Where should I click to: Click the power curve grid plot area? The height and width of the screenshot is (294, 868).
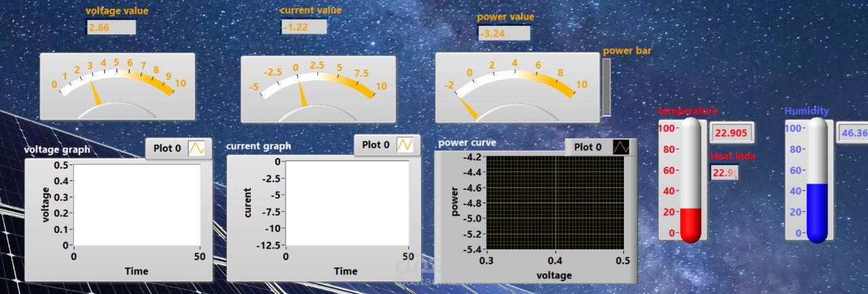[555, 202]
